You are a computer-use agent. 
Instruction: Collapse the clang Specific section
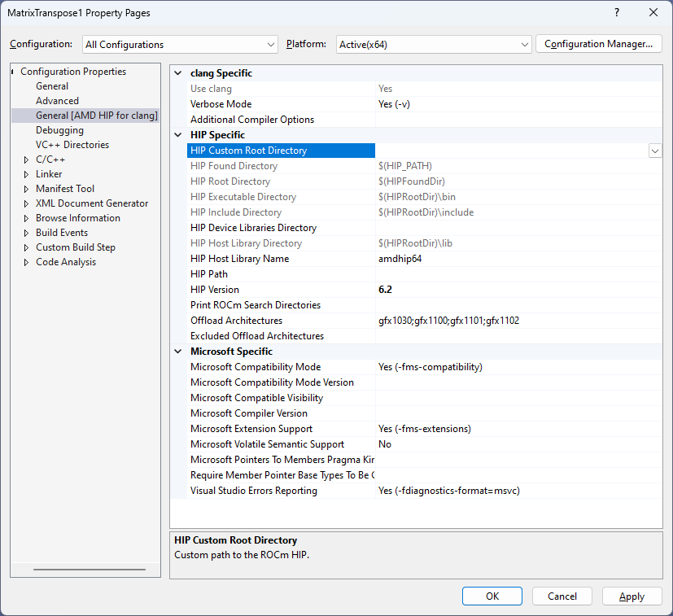click(x=179, y=73)
